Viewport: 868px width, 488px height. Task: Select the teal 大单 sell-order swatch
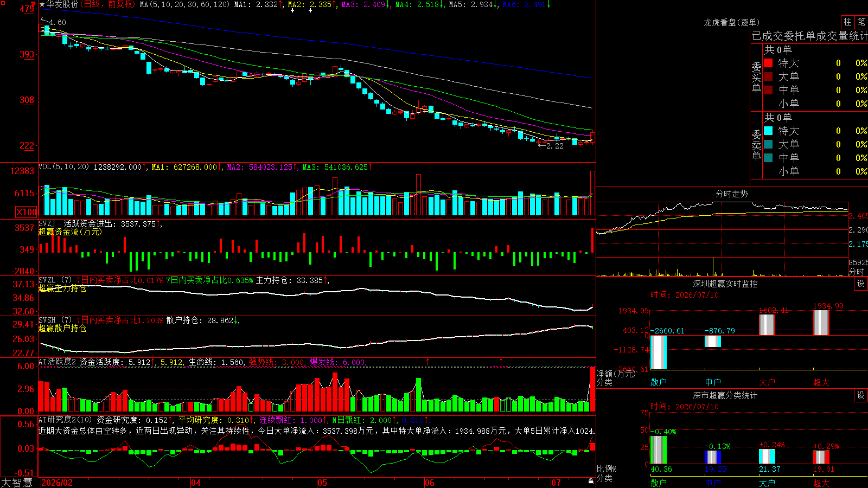coord(768,144)
